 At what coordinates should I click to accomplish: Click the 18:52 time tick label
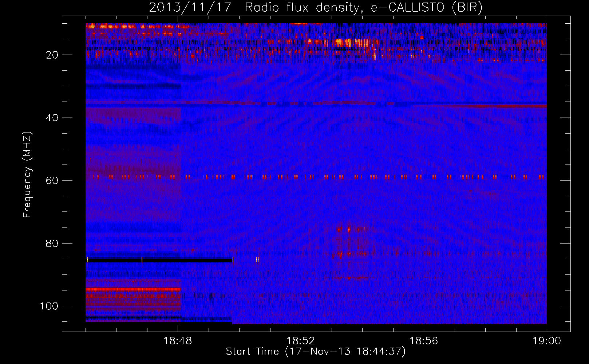[x=301, y=341]
